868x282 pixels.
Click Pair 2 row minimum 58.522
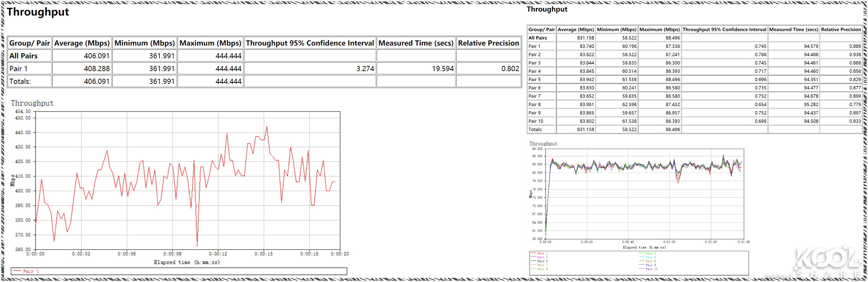[629, 55]
